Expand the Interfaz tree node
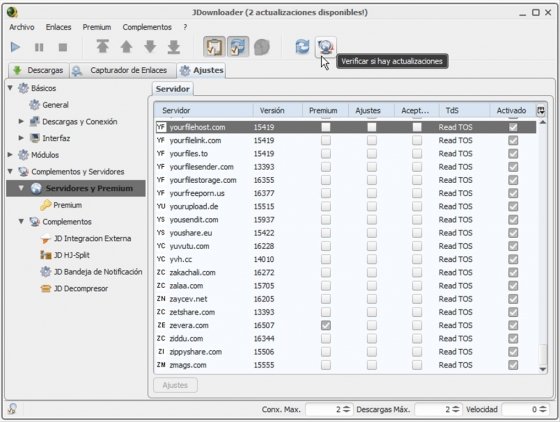Image resolution: width=560 pixels, height=422 pixels. point(21,138)
